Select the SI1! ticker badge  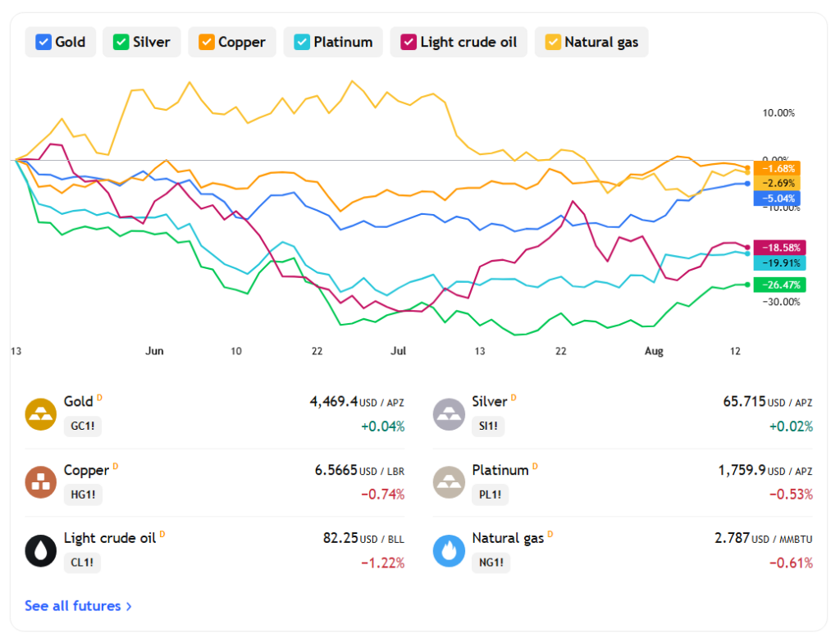[488, 426]
